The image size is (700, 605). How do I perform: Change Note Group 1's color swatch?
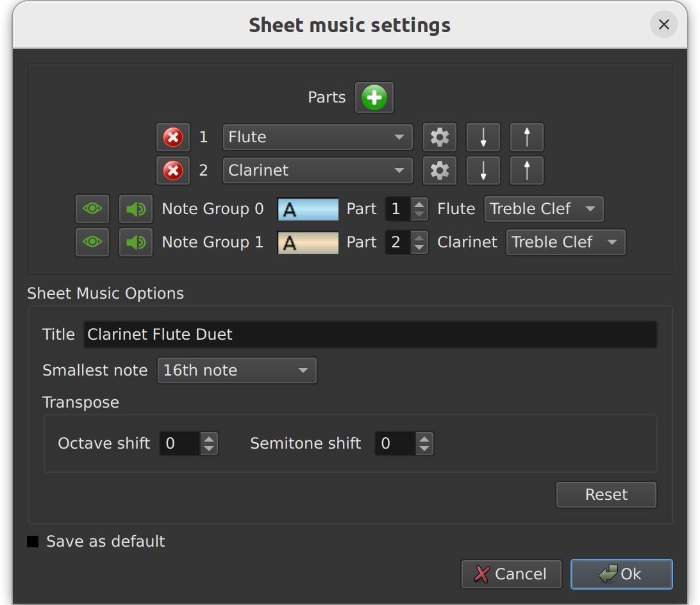(x=308, y=242)
